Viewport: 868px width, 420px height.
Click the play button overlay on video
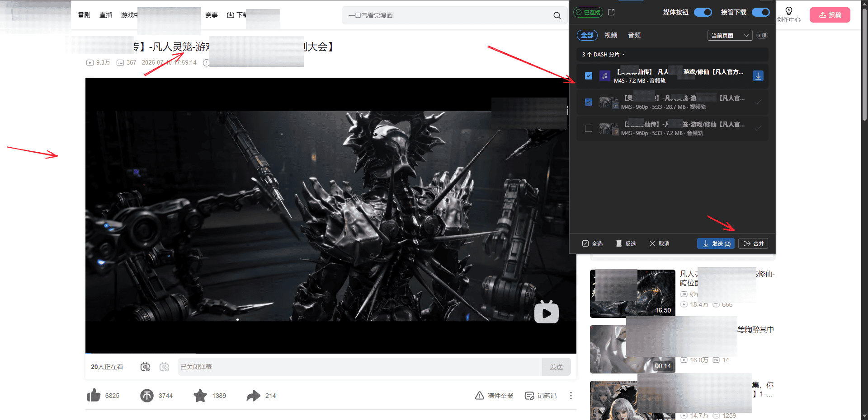coord(546,312)
